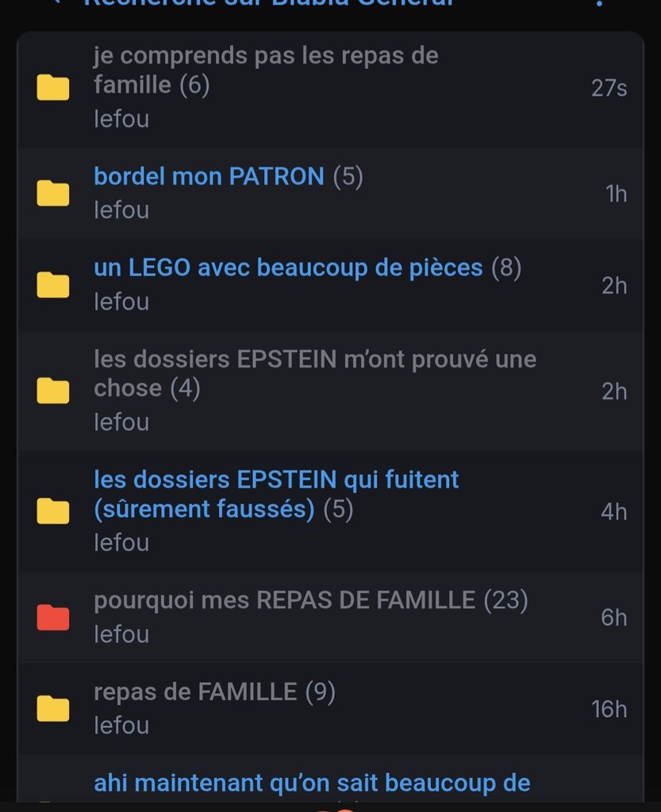Open topic 'un LEGO avec beaucoup de pièces'
Screen dimensions: 661x812
pos(288,268)
